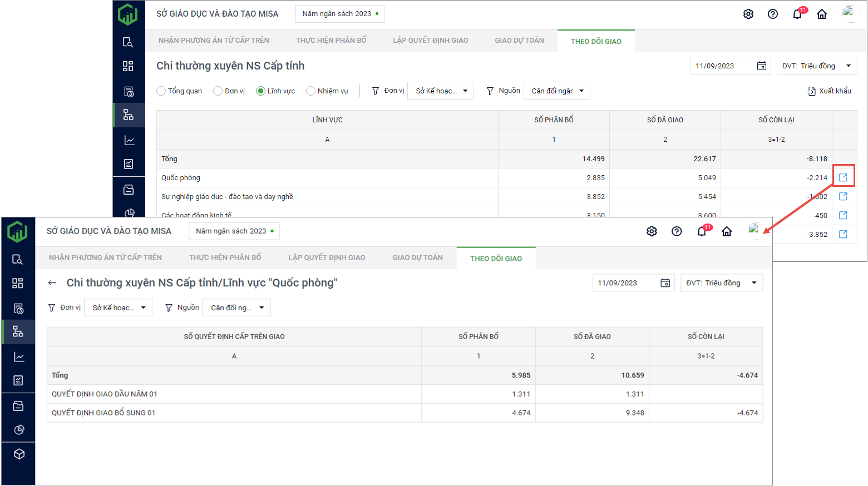Screen dimensions: 868x486
Task: Switch to GIAO DỰ TOÁN tab in top window
Action: 519,41
